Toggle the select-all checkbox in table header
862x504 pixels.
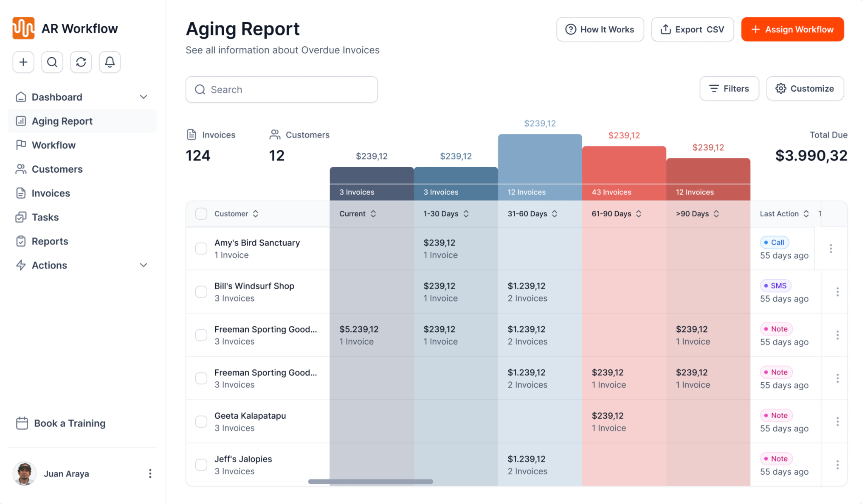click(x=201, y=214)
